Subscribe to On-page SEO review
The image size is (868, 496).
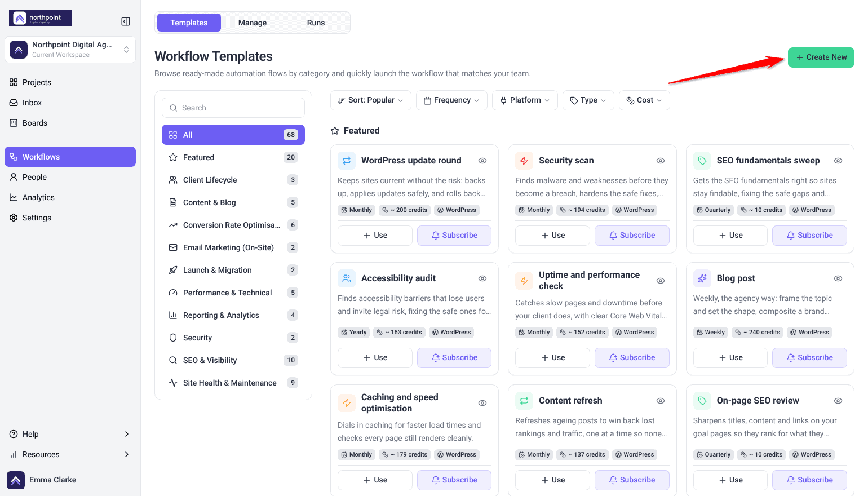pyautogui.click(x=809, y=480)
